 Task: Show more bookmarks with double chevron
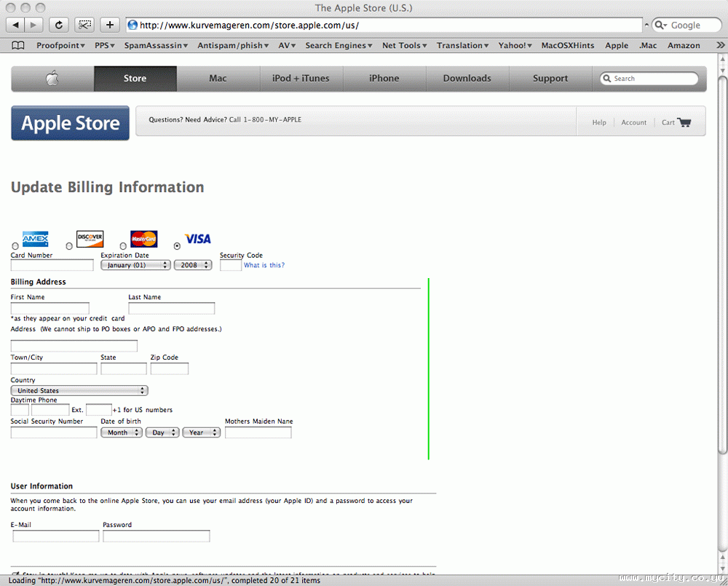pos(720,46)
